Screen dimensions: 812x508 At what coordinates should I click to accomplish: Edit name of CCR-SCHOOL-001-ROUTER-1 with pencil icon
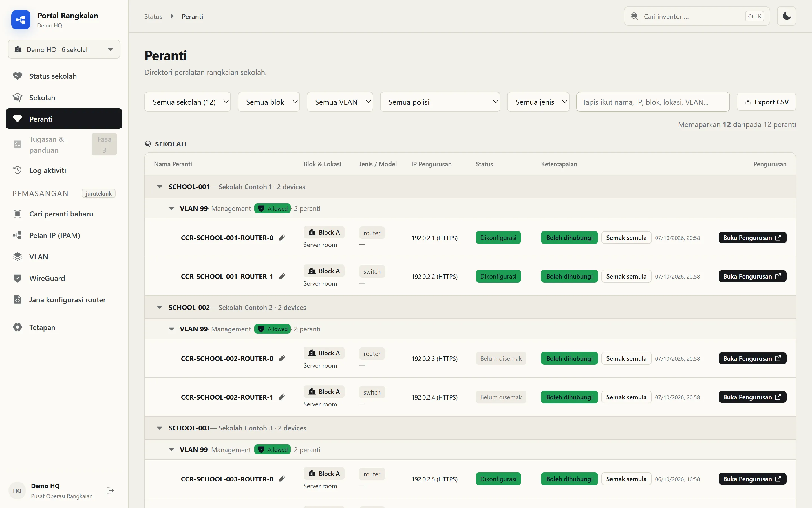282,277
